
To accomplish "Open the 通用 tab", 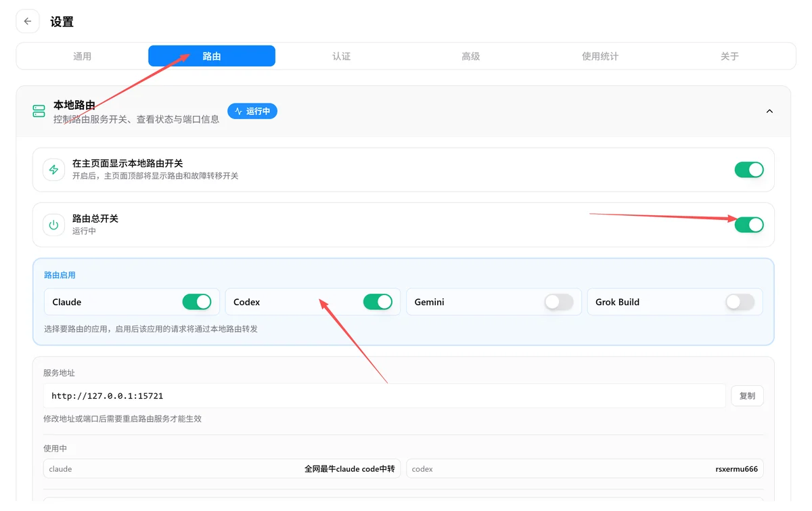I will (x=82, y=56).
